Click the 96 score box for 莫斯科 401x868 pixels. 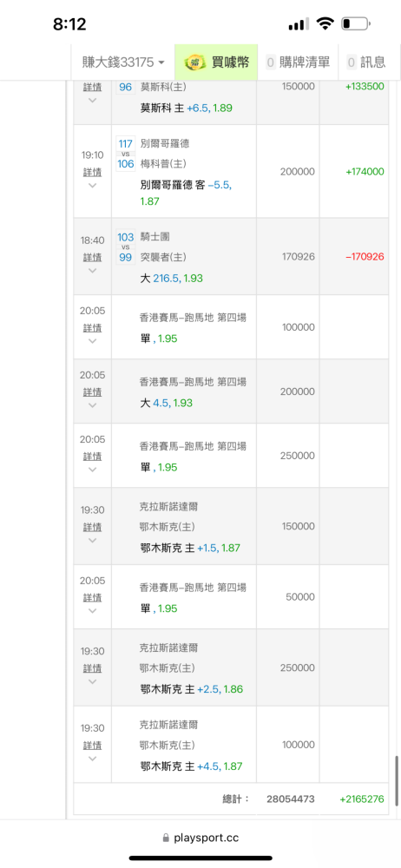point(126,87)
